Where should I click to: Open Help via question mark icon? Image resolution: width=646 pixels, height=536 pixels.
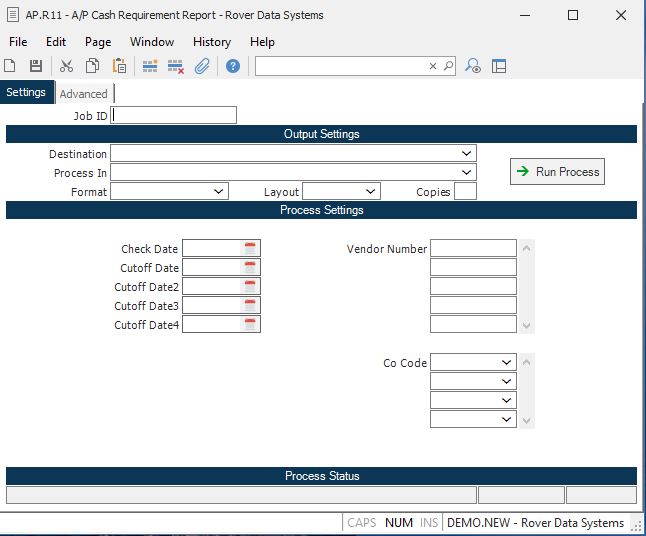pyautogui.click(x=233, y=66)
